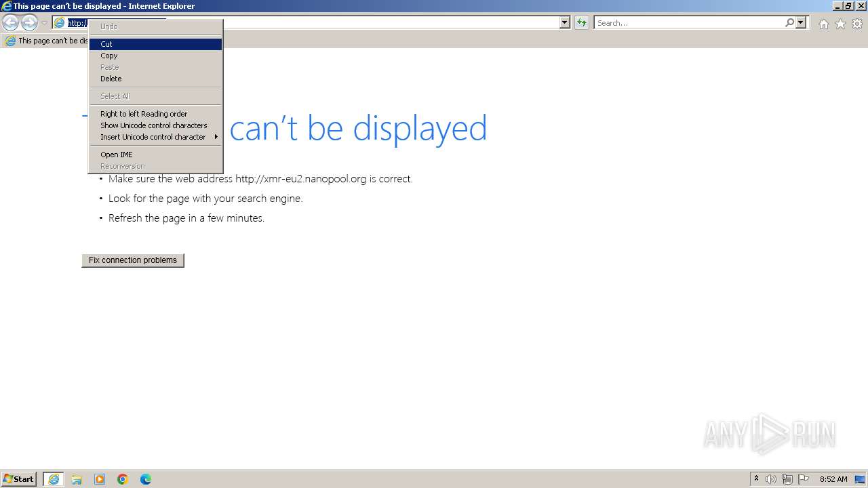
Task: Choose Delete from the context menu
Action: point(155,79)
